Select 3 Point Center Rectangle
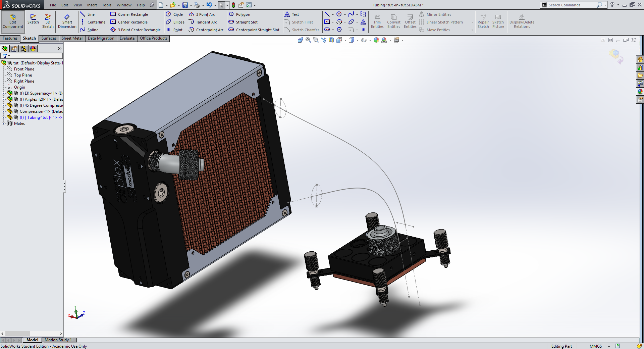 (136, 30)
